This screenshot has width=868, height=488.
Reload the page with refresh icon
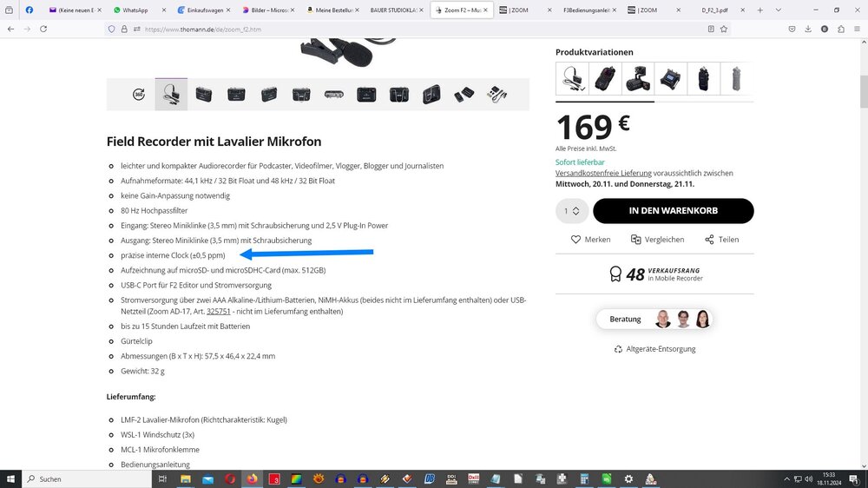tap(43, 29)
